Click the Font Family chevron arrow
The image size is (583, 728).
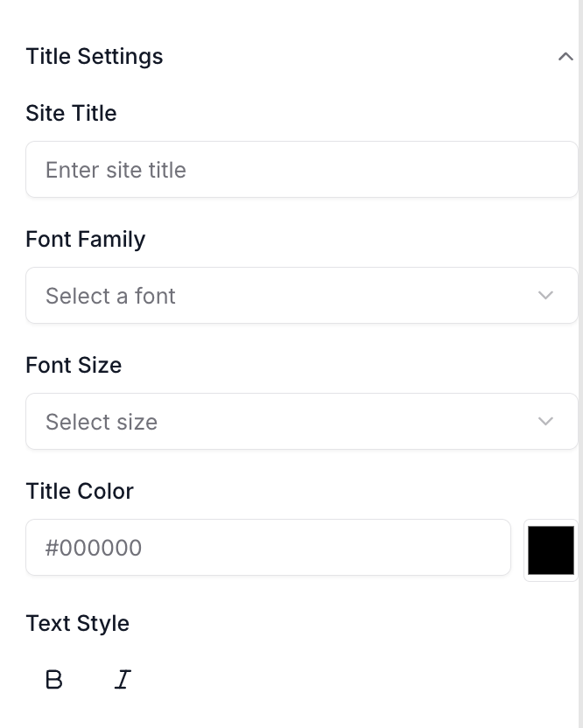pos(545,295)
